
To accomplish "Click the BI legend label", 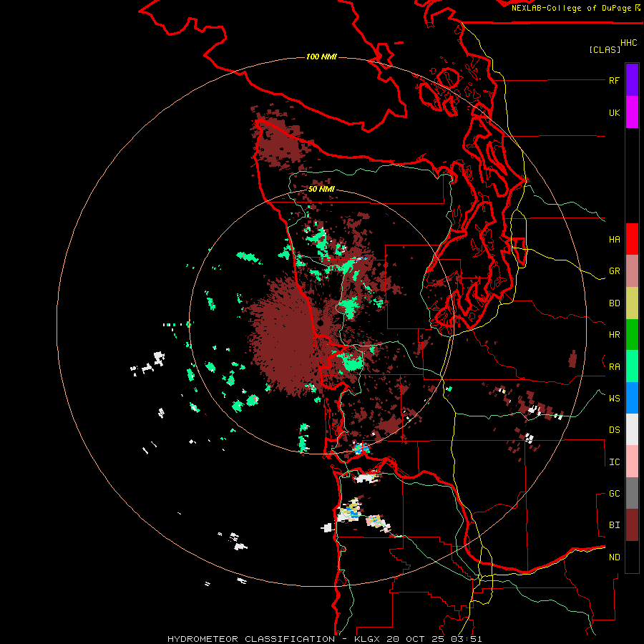I will [x=614, y=525].
